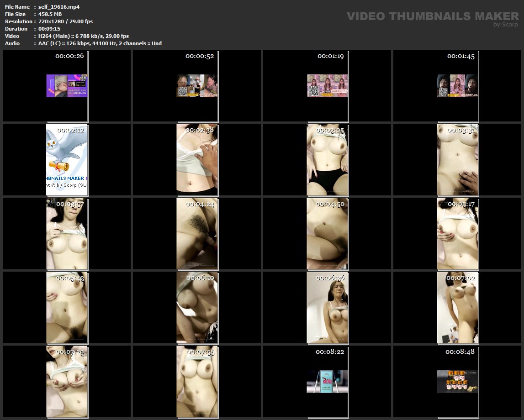This screenshot has height=420, width=524.
Task: Click the 00:00:26 timestamp label
Action: coord(69,56)
